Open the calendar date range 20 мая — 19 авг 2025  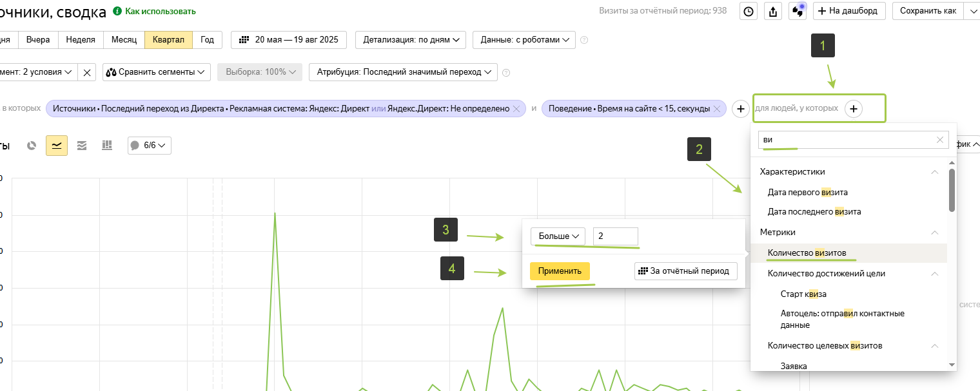[289, 39]
